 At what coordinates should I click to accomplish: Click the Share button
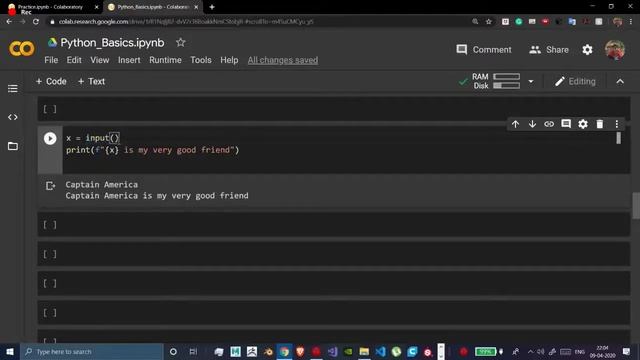[x=549, y=50]
